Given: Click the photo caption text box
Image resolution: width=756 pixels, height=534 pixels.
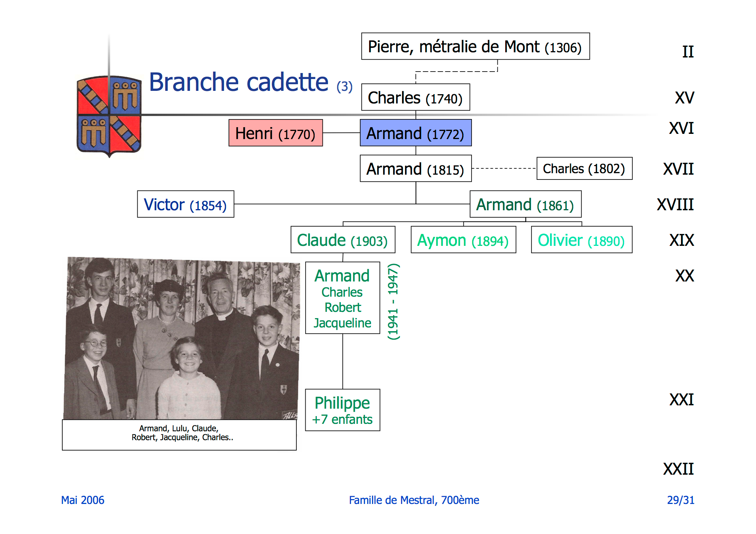Looking at the screenshot, I should point(179,435).
